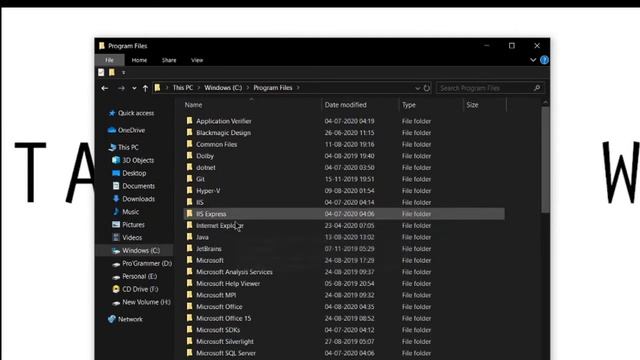Select the Microsoft Office 15 folder
The width and height of the screenshot is (640, 360).
pyautogui.click(x=224, y=318)
